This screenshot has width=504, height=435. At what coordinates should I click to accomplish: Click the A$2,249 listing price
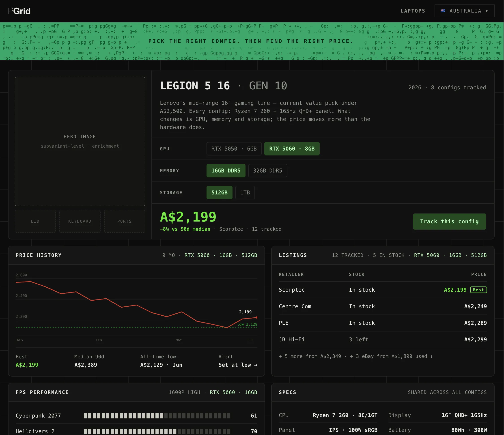pos(475,306)
